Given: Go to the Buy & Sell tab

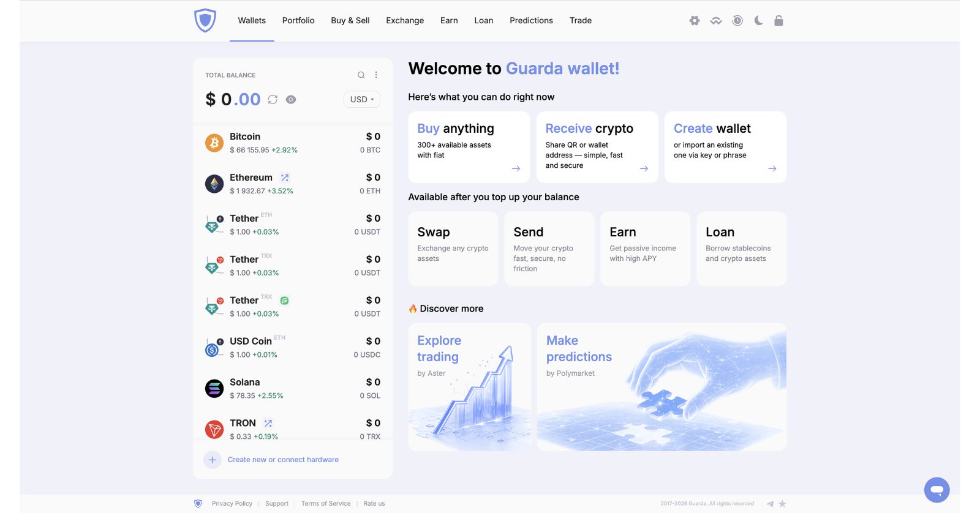Looking at the screenshot, I should (350, 21).
